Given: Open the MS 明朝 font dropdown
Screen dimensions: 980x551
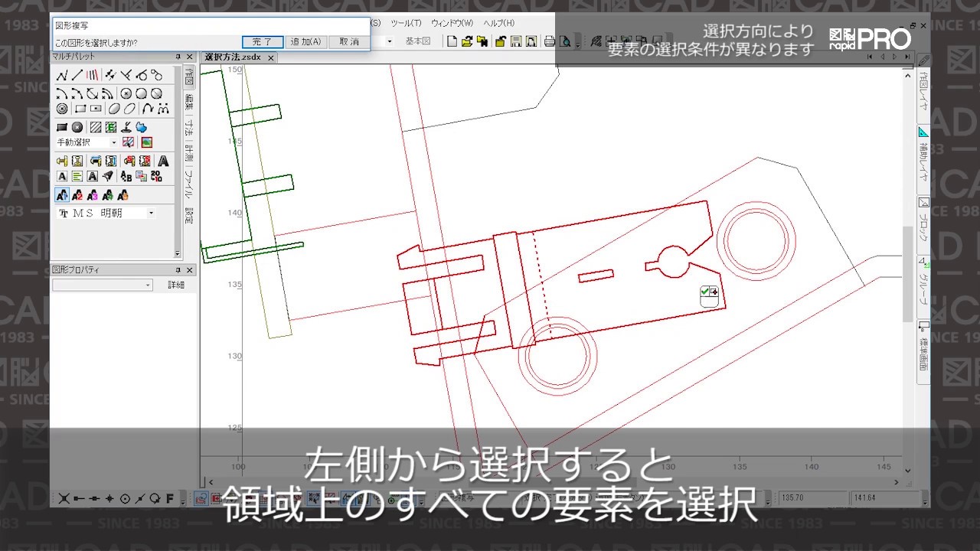Looking at the screenshot, I should pos(151,213).
